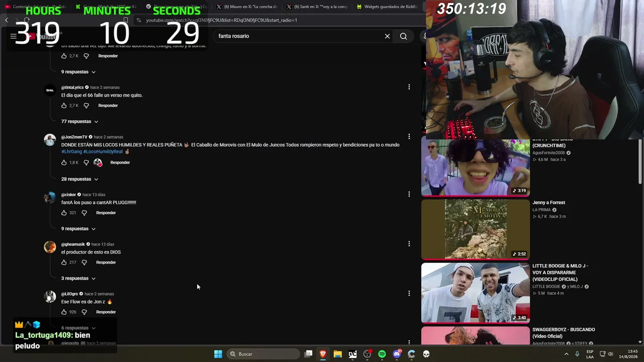Open the site settings icon beside the URL
Screen dimensions: 644x362
139,20
